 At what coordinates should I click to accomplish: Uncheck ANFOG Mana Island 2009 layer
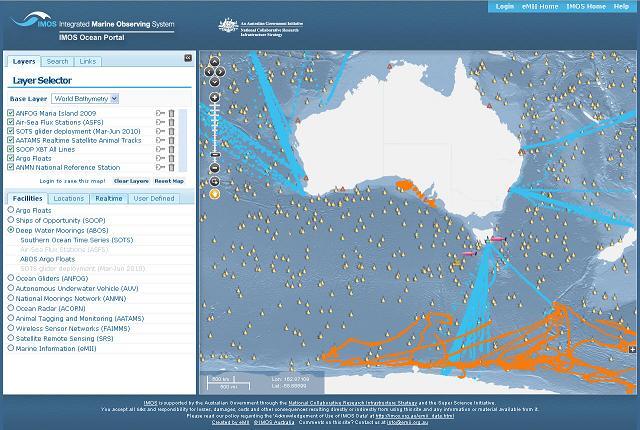11,113
